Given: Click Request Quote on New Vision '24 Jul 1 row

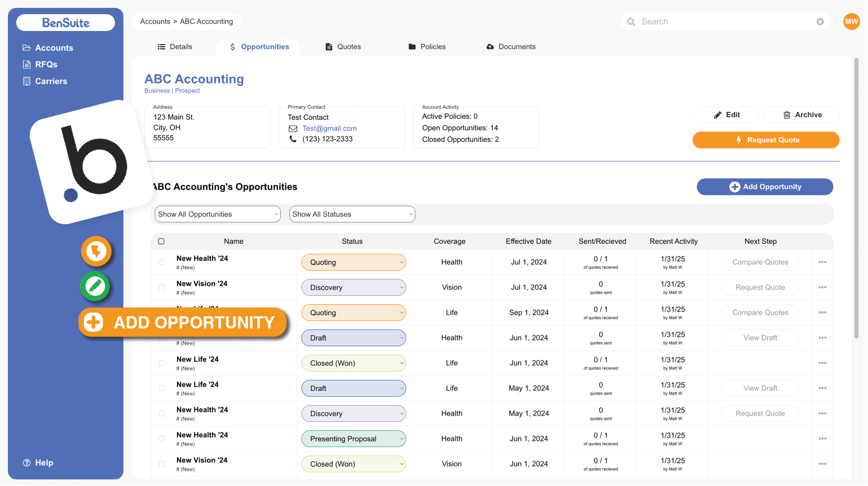Looking at the screenshot, I should (x=760, y=287).
